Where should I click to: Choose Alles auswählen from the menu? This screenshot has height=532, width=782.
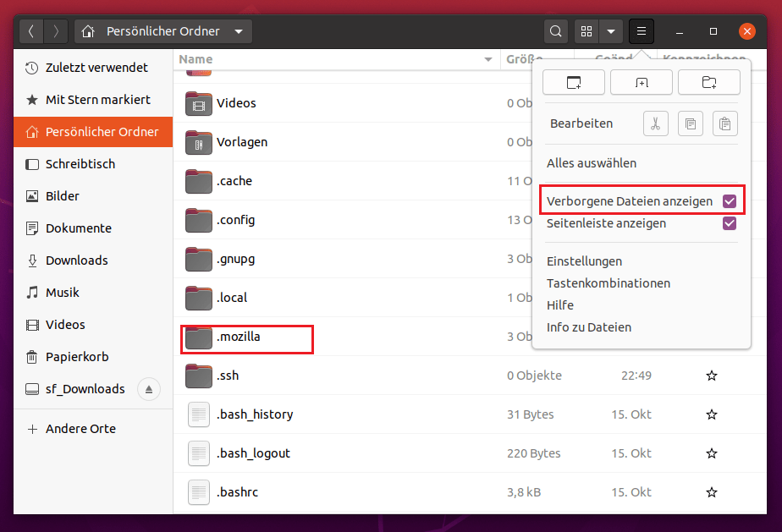pyautogui.click(x=592, y=163)
